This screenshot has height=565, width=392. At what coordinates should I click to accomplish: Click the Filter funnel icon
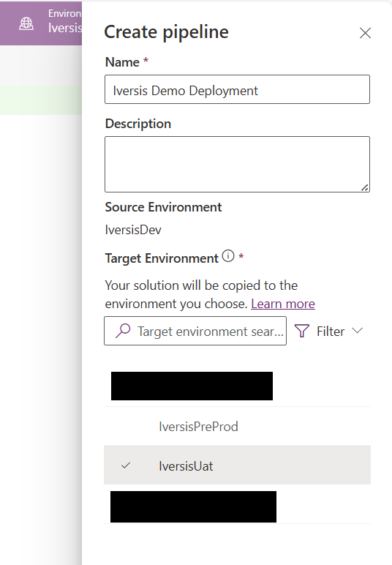pos(301,331)
